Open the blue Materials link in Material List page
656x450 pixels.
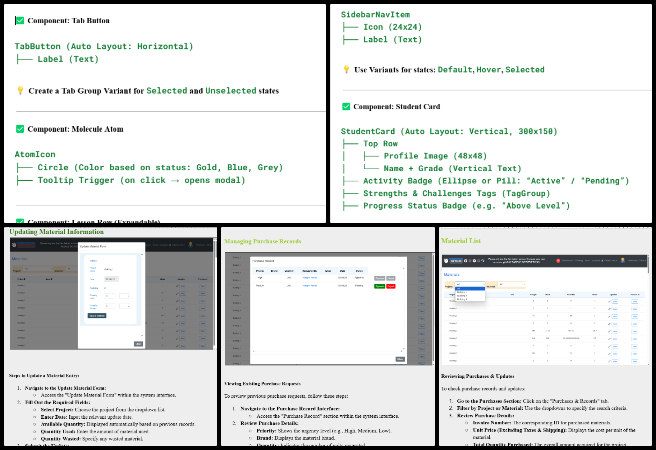point(451,275)
